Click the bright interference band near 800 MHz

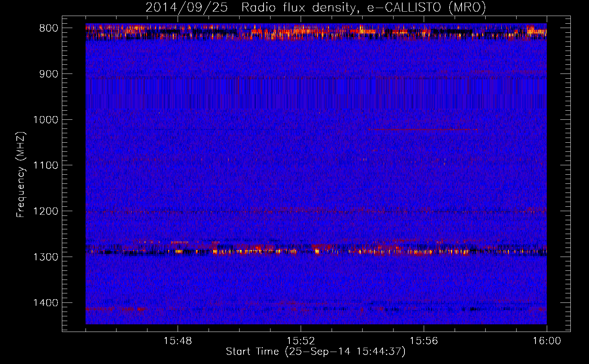[x=316, y=31]
